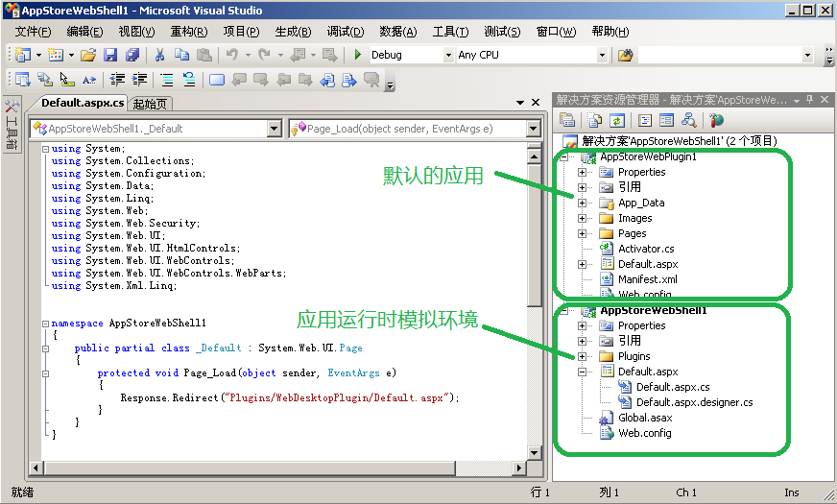This screenshot has width=837, height=504.
Task: Click the editor horizontal scrollbar
Action: [278, 468]
